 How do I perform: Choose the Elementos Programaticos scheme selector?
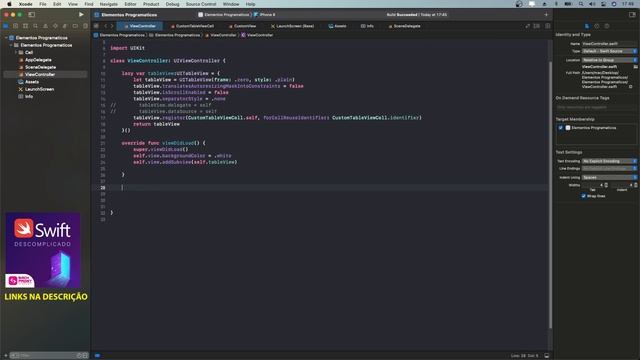223,15
